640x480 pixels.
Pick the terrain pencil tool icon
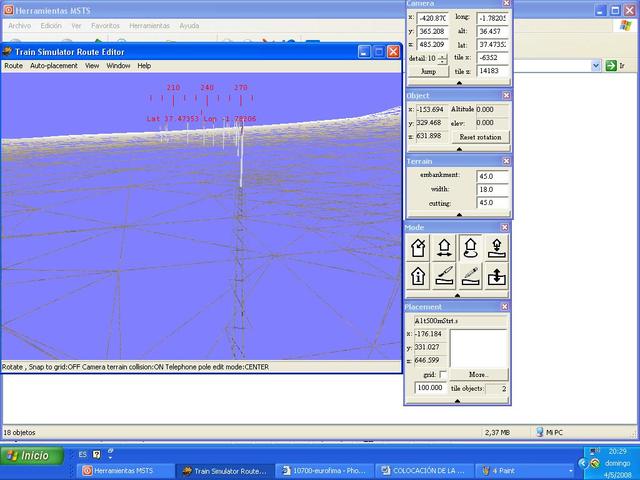470,275
